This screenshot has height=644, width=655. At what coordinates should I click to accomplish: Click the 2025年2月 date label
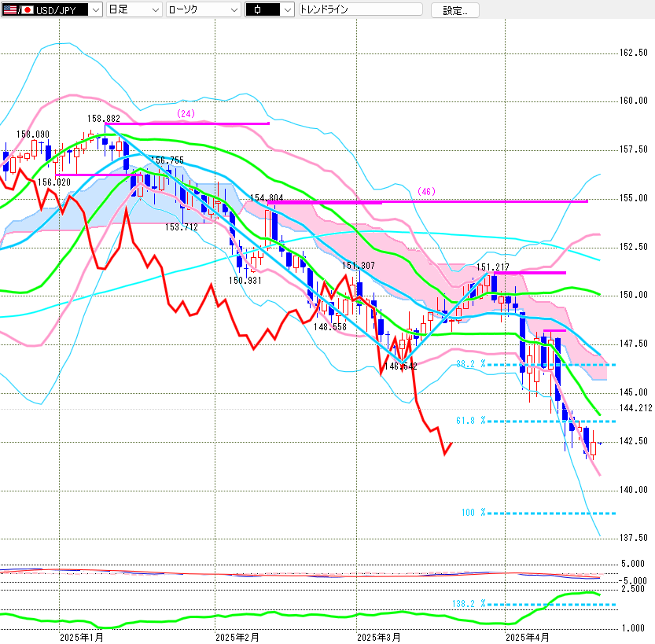[x=237, y=638]
